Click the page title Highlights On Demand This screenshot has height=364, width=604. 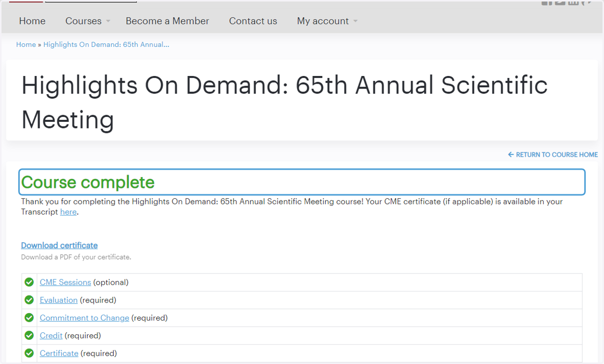coord(284,103)
